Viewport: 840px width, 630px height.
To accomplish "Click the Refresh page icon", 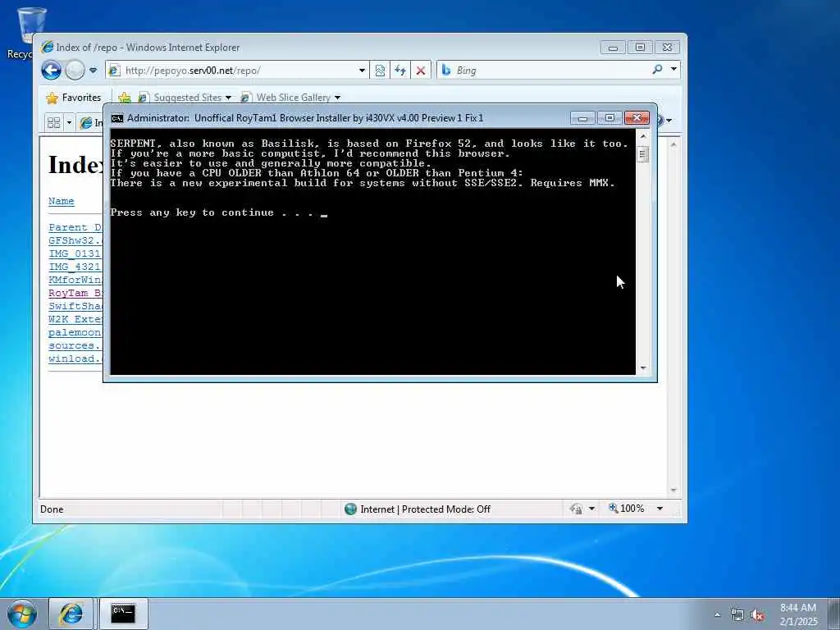I will click(400, 71).
